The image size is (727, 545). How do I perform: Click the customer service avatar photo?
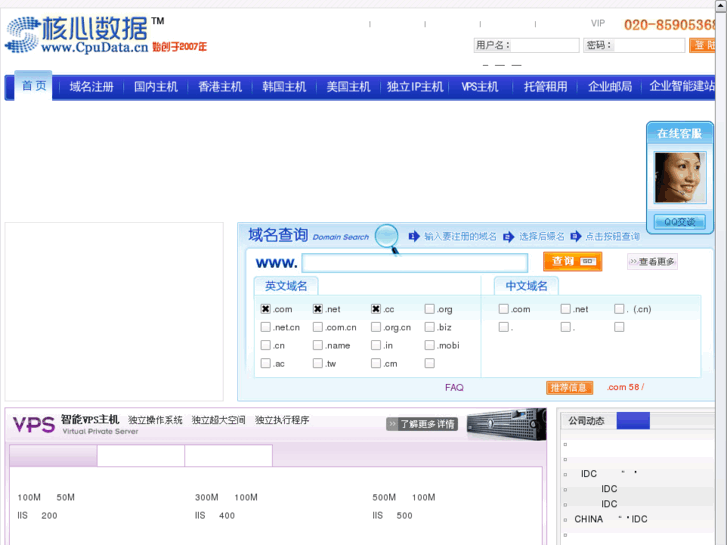679,177
